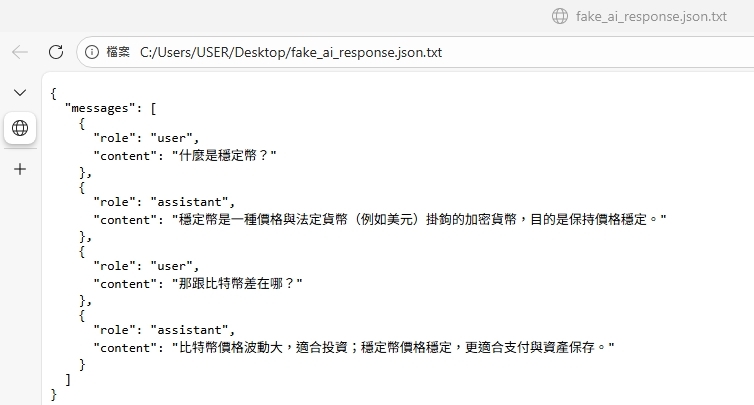This screenshot has height=405, width=754.
Task: Add new tab with plus icon
Action: (20, 169)
